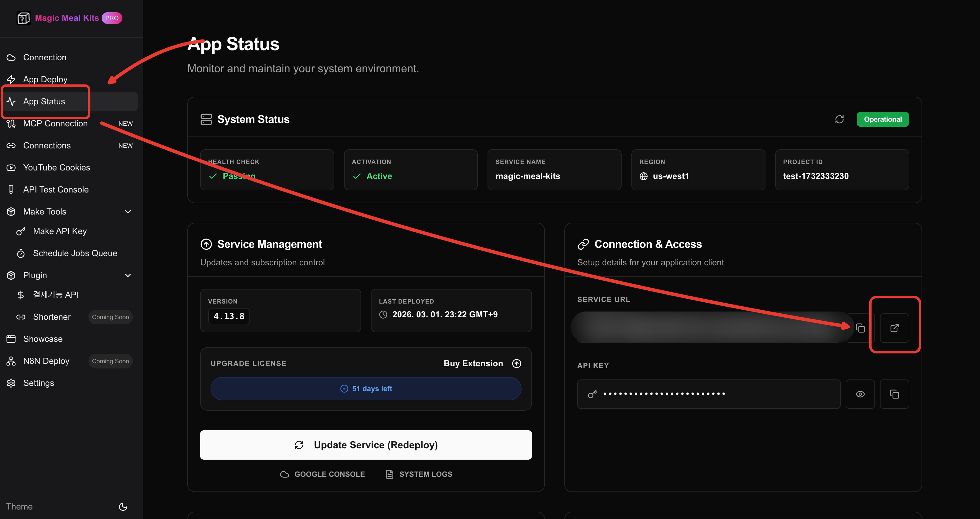
Task: Go to App Deploy in sidebar
Action: [72, 80]
